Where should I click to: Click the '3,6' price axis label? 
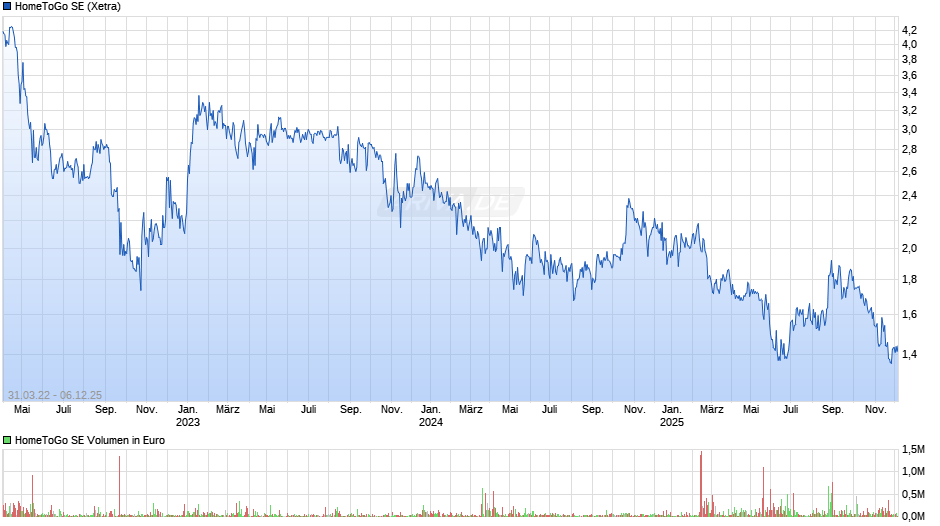point(909,76)
